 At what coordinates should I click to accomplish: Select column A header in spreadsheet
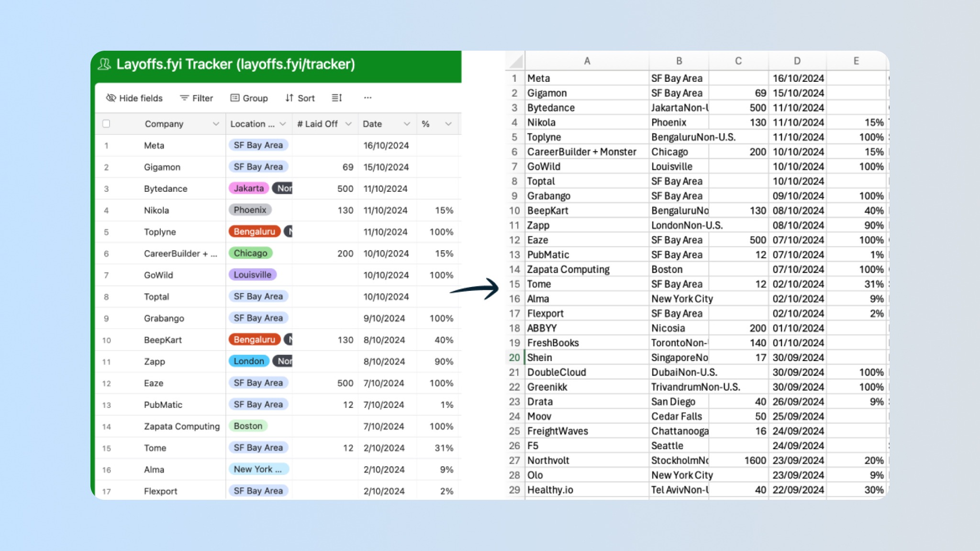[587, 61]
